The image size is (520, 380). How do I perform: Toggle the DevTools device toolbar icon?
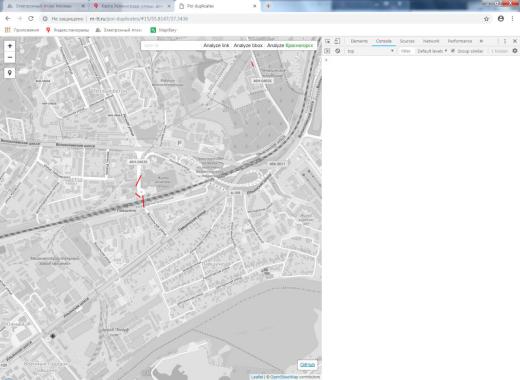click(337, 41)
